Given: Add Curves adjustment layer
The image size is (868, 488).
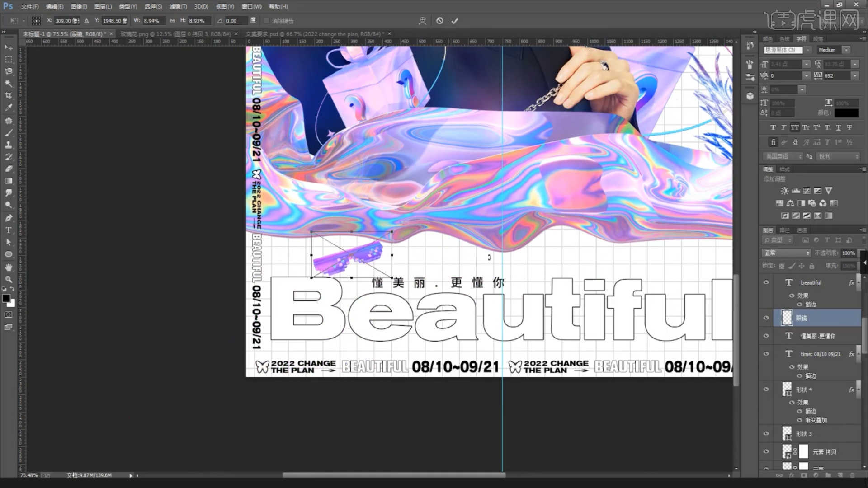Looking at the screenshot, I should tap(807, 191).
